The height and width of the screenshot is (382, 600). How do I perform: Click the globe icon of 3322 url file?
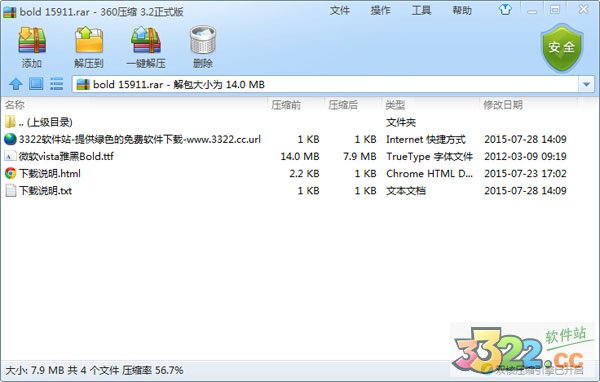[x=10, y=139]
